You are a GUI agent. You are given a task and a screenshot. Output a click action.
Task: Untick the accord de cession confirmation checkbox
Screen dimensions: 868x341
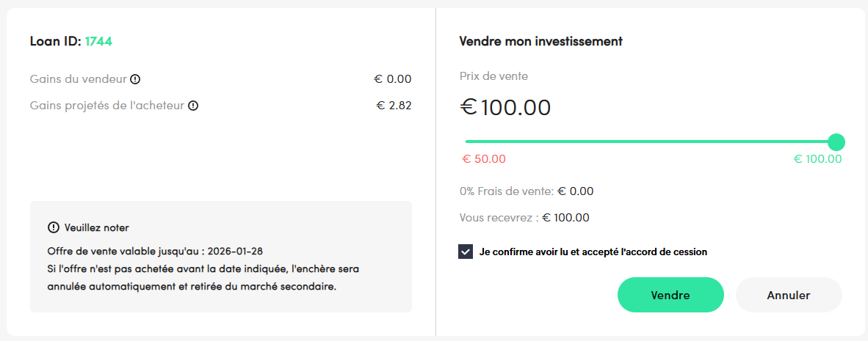point(465,252)
